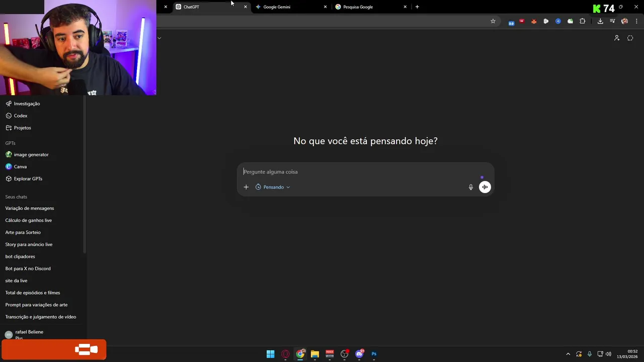The image size is (644, 362).
Task: Open Chrome downloads
Action: [600, 21]
